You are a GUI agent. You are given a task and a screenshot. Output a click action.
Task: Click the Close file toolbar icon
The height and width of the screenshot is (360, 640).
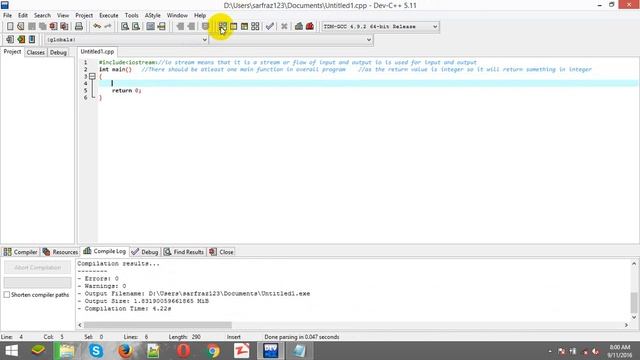coord(53,27)
